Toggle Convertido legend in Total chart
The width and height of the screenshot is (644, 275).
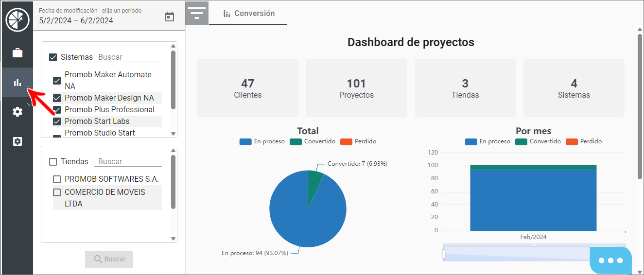313,141
